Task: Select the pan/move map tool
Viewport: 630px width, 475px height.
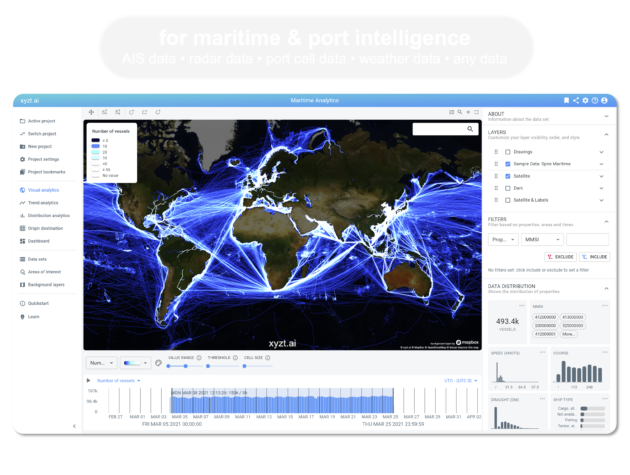Action: tap(91, 112)
